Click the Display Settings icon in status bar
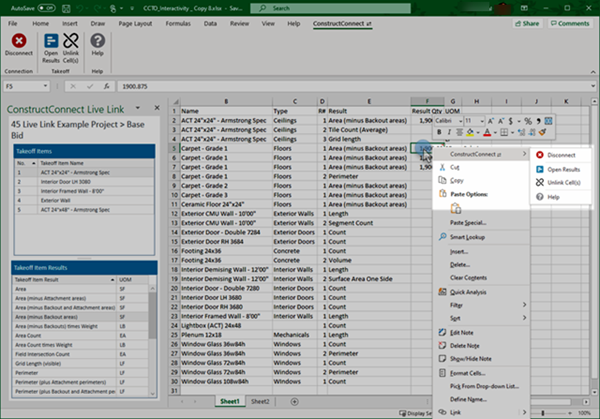Viewport: 600px width, 419px height. (x=403, y=413)
